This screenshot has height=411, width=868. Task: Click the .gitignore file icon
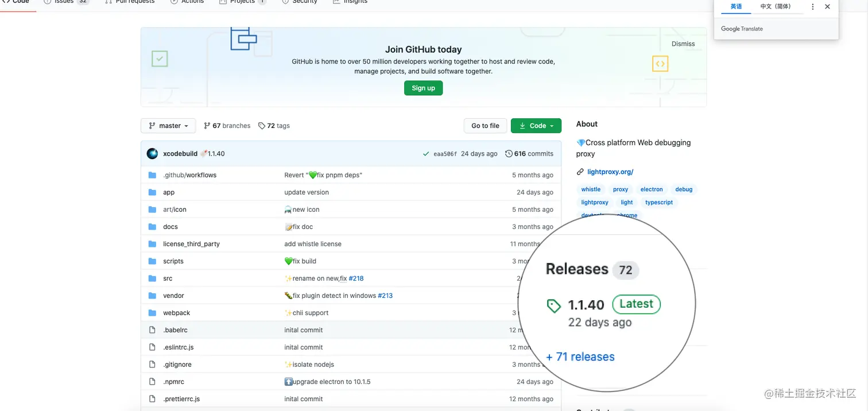click(152, 365)
